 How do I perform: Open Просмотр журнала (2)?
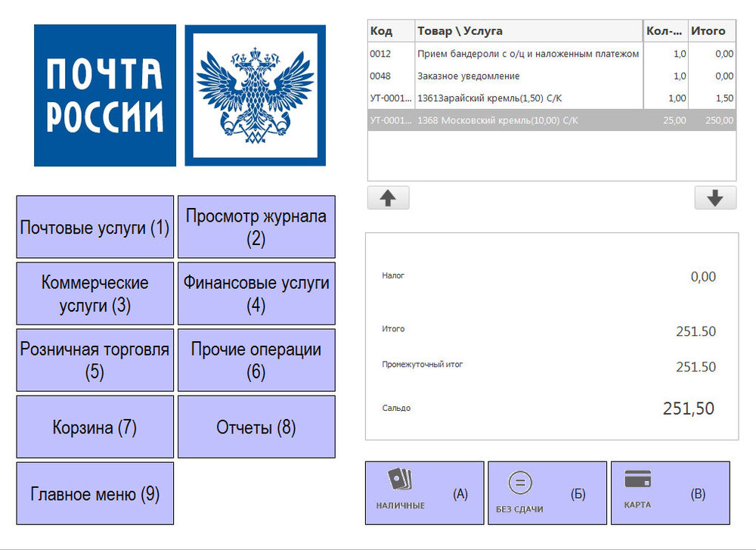(256, 227)
